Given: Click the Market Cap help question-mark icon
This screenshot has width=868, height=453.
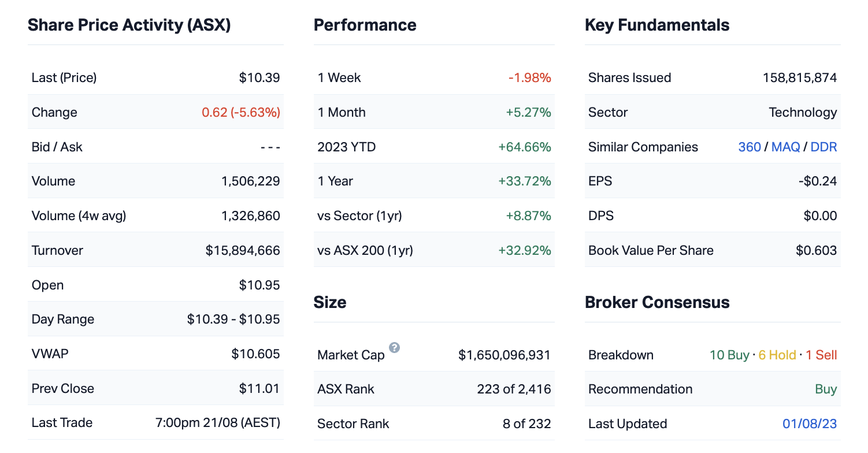Looking at the screenshot, I should (x=394, y=348).
